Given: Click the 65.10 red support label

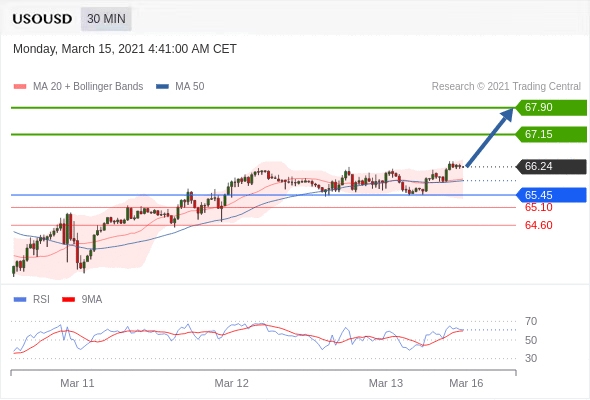Looking at the screenshot, I should click(538, 207).
